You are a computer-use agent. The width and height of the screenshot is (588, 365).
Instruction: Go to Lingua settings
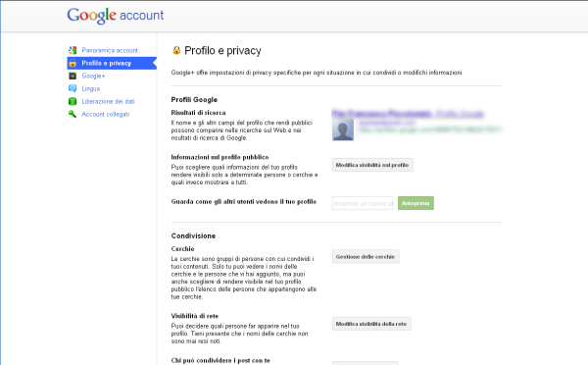click(x=91, y=88)
